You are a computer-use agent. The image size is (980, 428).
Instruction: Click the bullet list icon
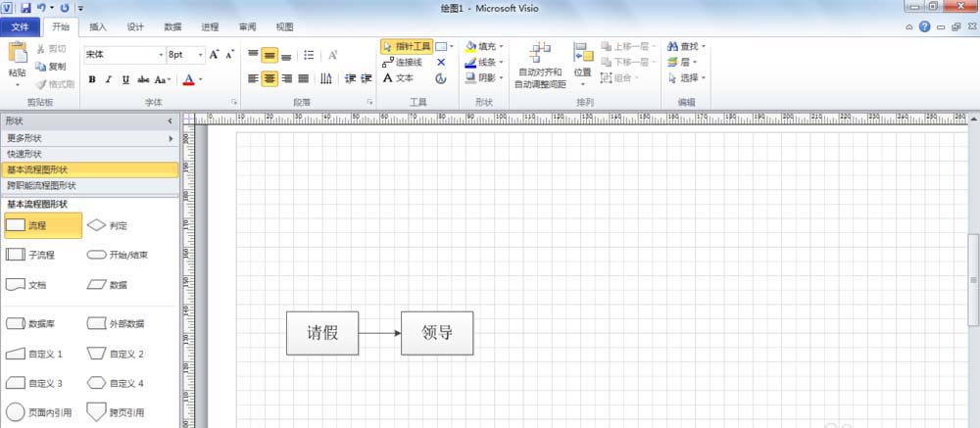310,55
